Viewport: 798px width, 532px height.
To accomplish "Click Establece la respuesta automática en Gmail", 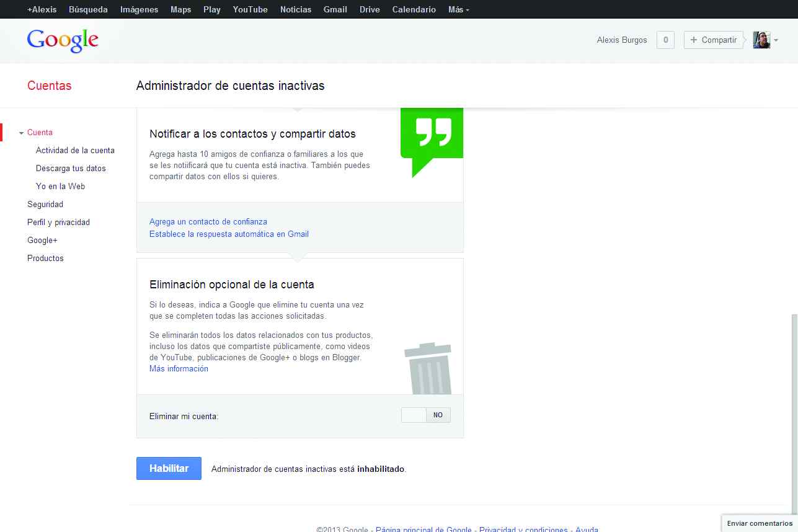I will (x=229, y=234).
